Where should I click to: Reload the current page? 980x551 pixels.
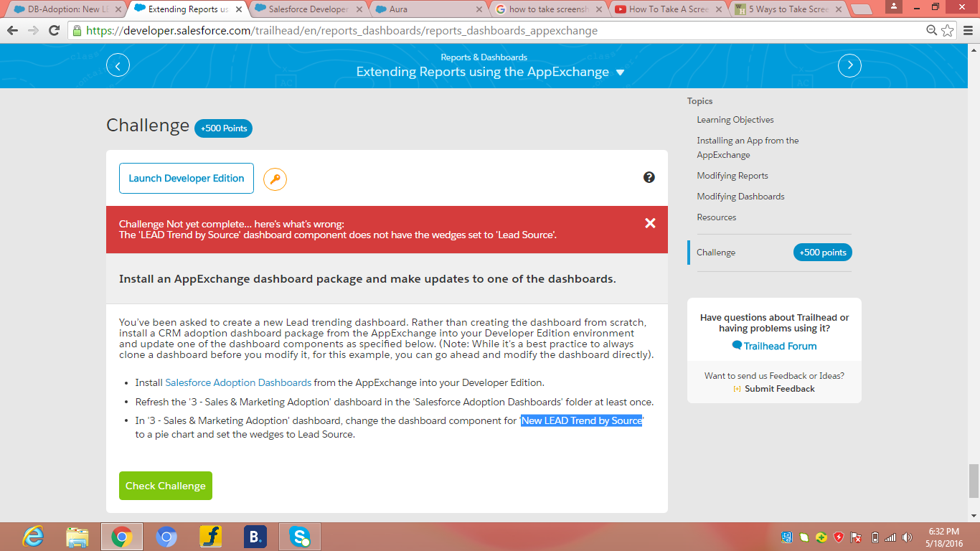[54, 30]
